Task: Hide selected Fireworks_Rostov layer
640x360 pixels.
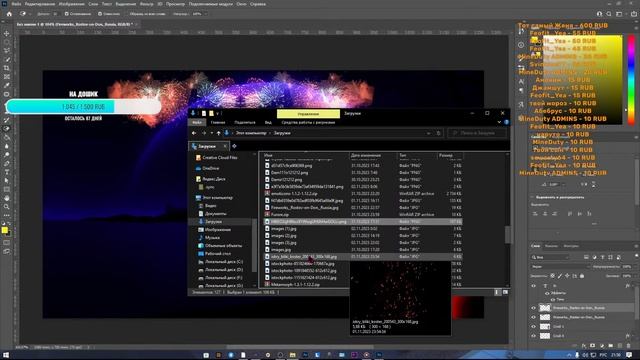Action: point(533,308)
